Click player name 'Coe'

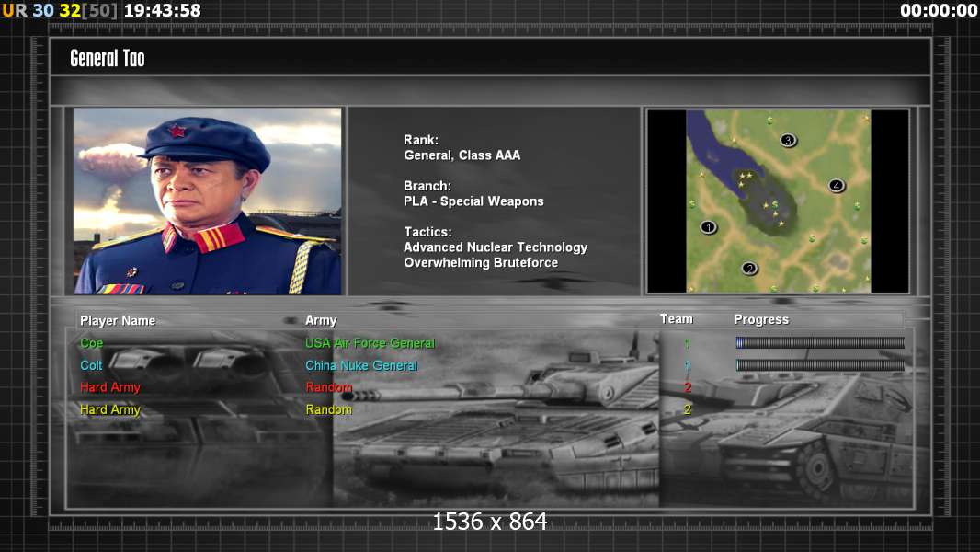click(x=91, y=343)
